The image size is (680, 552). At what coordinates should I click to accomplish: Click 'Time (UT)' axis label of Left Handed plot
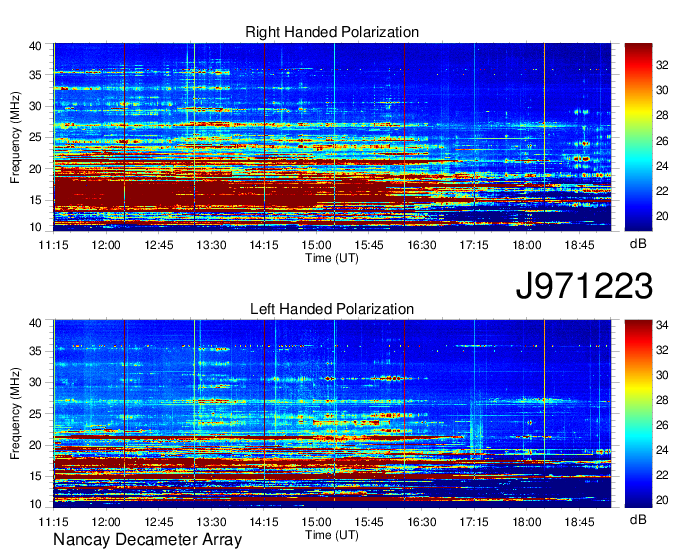tap(332, 535)
